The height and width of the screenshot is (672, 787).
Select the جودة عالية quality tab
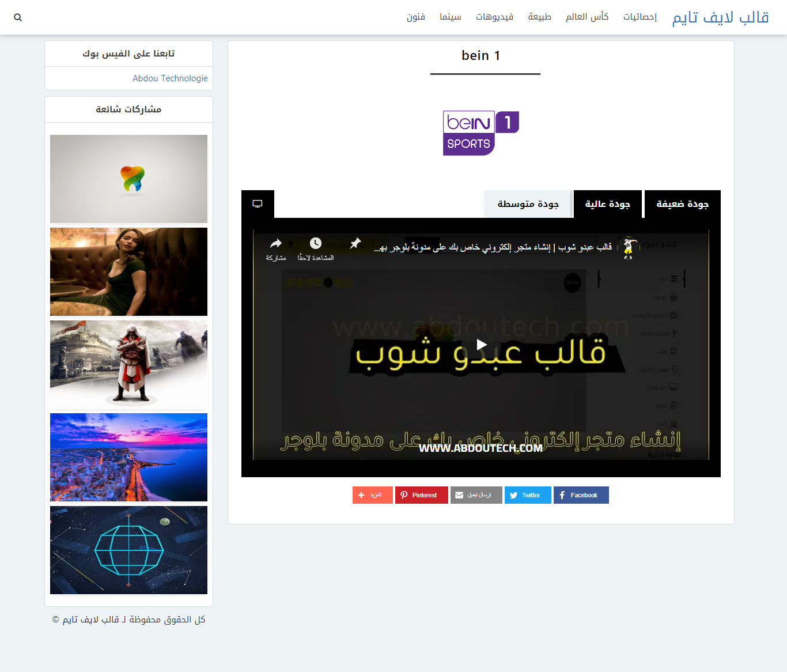click(608, 204)
